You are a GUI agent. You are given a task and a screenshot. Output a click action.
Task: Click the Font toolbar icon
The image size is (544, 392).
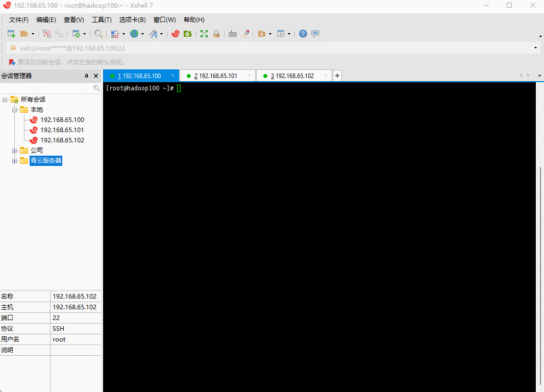153,34
